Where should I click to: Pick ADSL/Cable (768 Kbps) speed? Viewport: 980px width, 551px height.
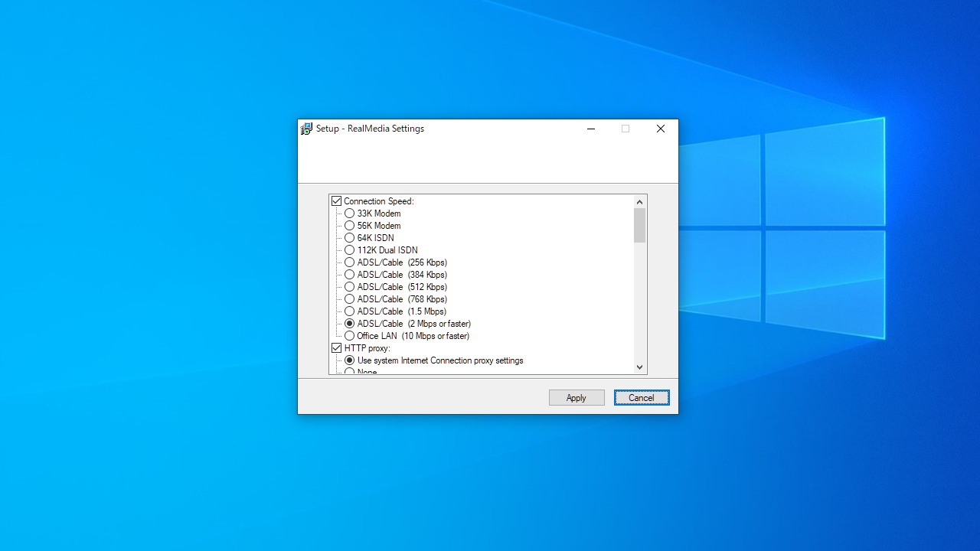349,299
